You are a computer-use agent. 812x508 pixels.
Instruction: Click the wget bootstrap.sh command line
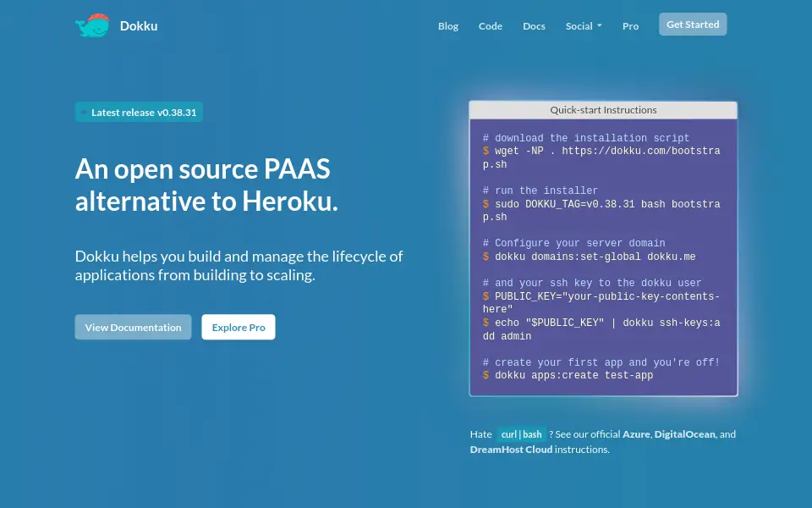601,157
